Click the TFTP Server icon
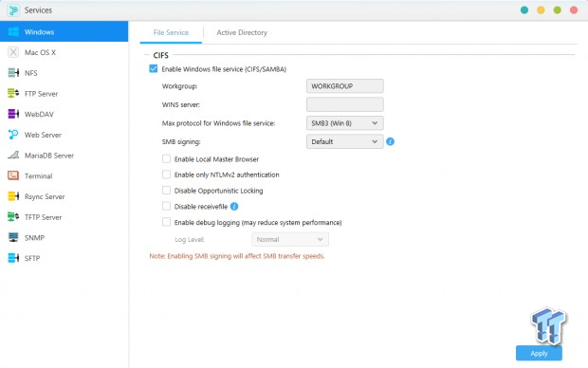The height and width of the screenshot is (368, 588). [x=13, y=217]
